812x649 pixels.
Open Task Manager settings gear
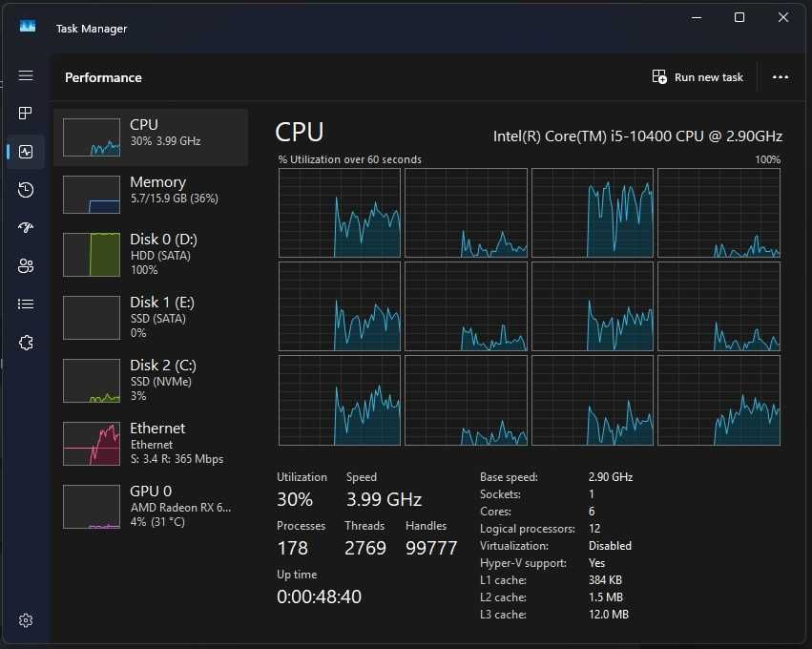pyautogui.click(x=26, y=620)
